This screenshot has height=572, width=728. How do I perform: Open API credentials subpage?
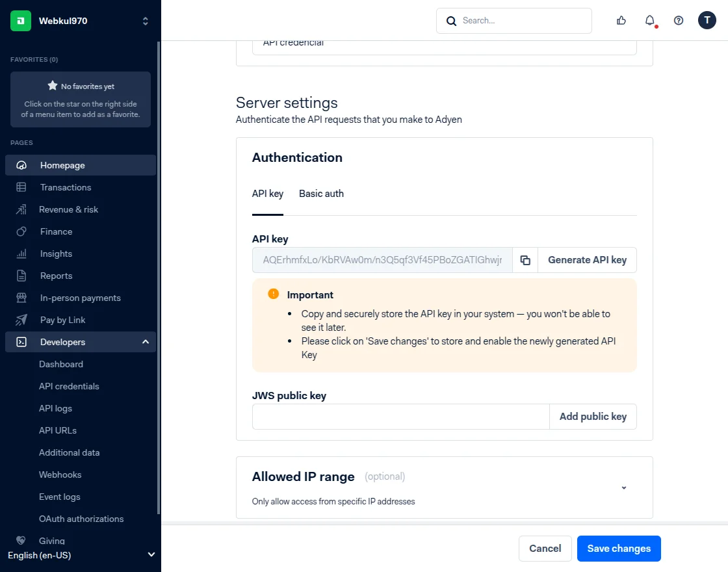[x=69, y=386]
